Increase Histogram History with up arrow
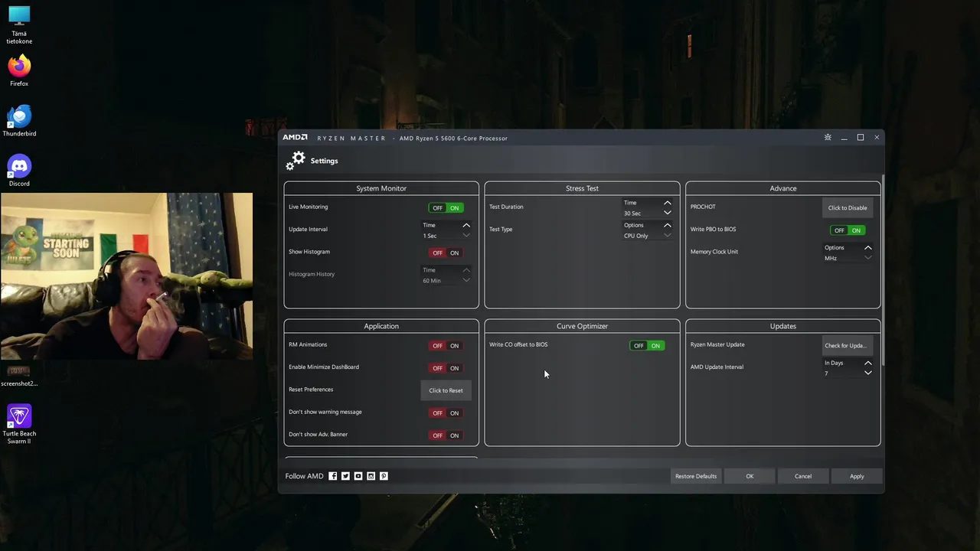 pyautogui.click(x=466, y=269)
